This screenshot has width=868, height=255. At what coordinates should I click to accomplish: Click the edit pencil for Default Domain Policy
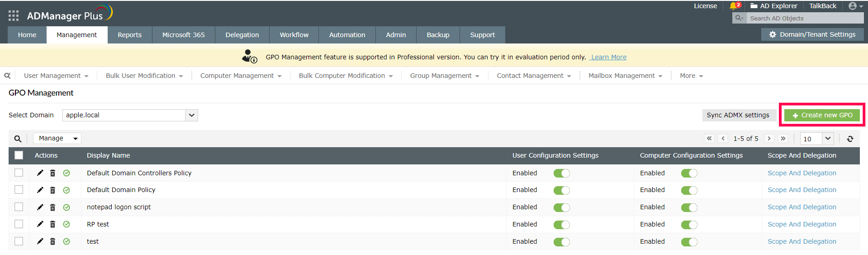click(x=40, y=190)
